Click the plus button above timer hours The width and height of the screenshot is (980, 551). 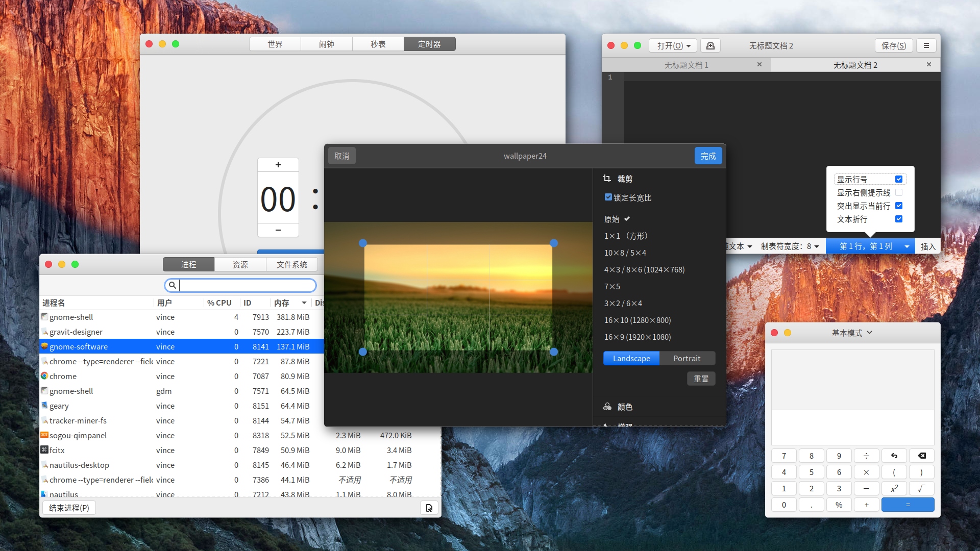click(278, 165)
